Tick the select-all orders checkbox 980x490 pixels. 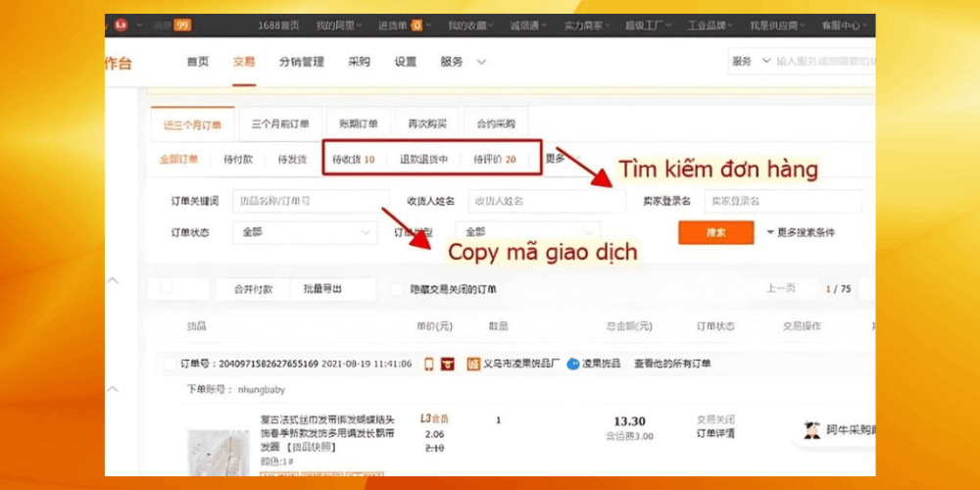coord(168,289)
